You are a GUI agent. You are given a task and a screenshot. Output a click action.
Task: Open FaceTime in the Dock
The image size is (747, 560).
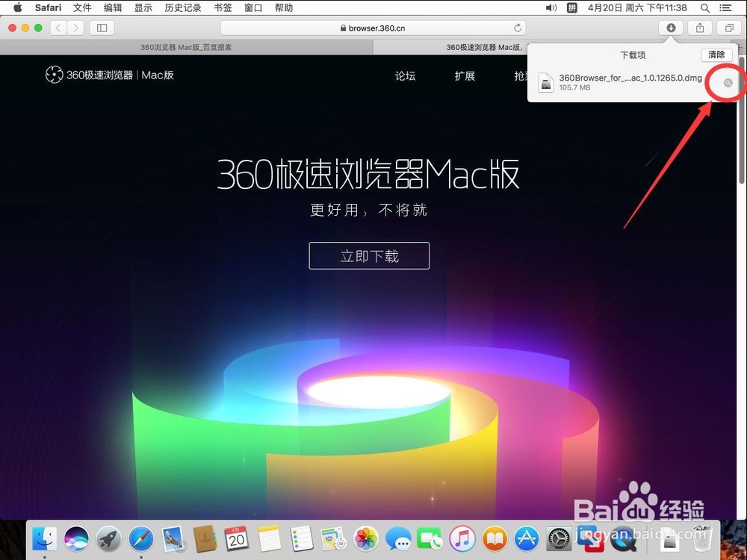[430, 539]
